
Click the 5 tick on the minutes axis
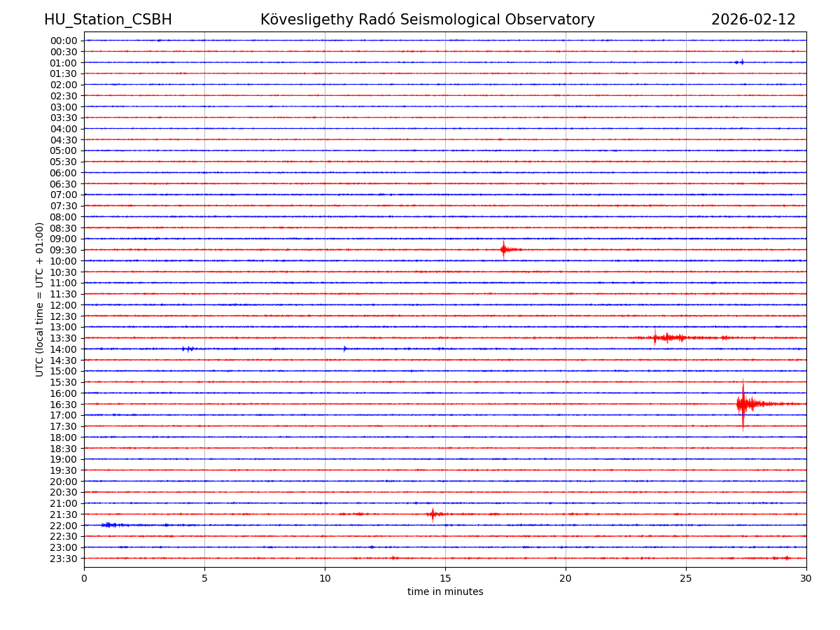point(204,578)
